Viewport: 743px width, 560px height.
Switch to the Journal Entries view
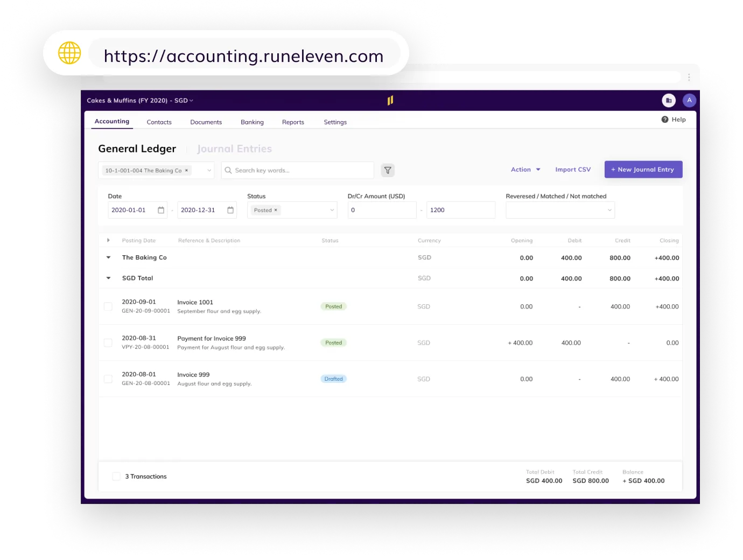tap(234, 149)
